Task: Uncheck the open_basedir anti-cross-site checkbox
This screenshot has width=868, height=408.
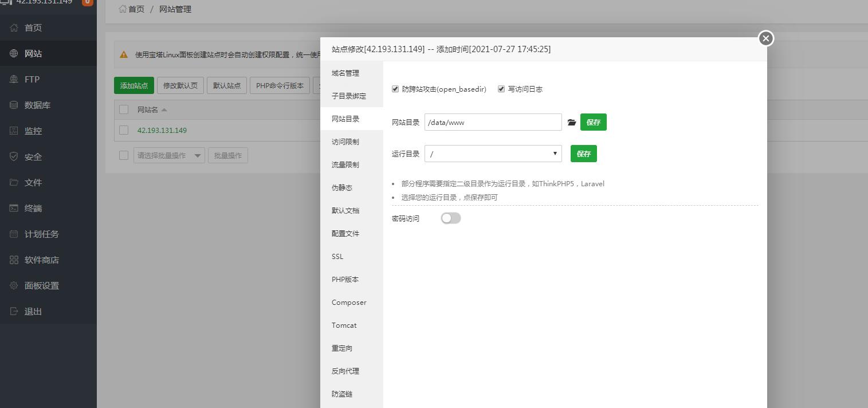Action: 395,89
